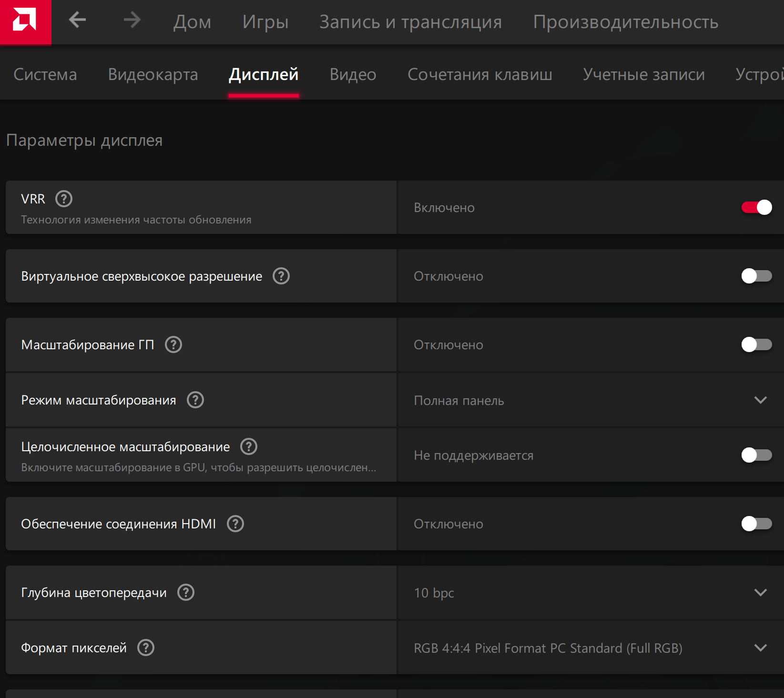Open help icon next to VRR

[x=64, y=199]
